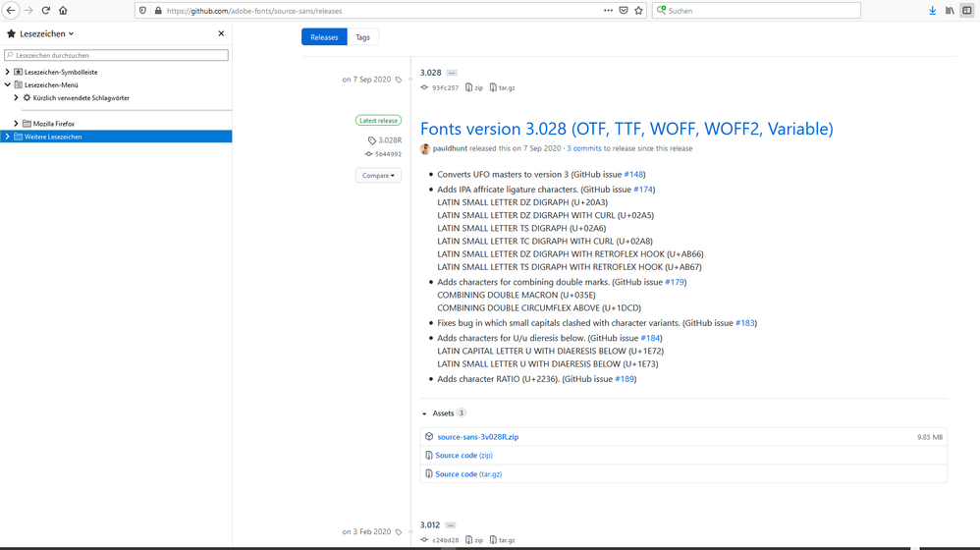Toggle the sidebar icon in the toolbar
This screenshot has height=550, width=980.
967,11
